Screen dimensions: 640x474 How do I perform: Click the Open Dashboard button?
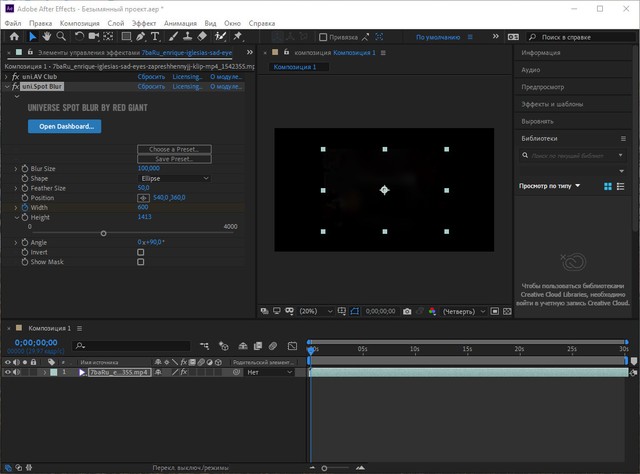coord(64,127)
